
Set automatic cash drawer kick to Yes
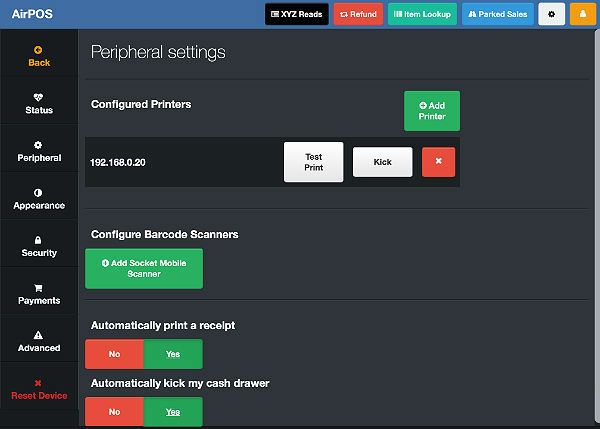pos(173,412)
